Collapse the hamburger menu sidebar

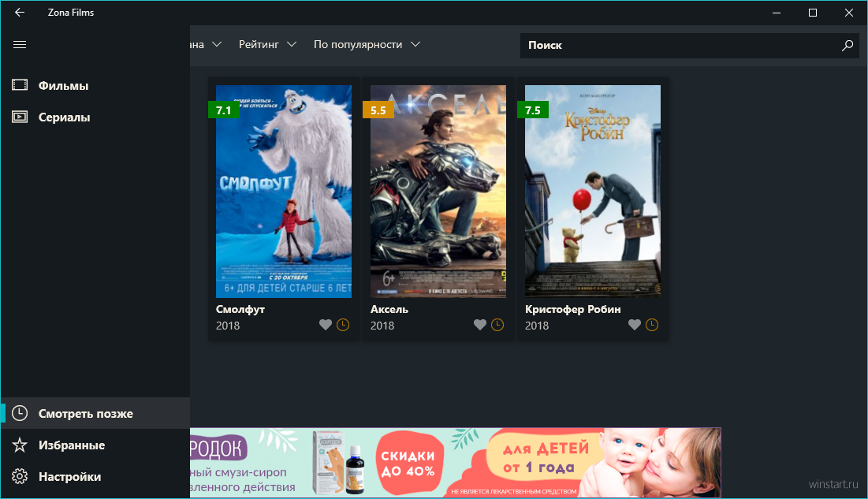(x=20, y=44)
